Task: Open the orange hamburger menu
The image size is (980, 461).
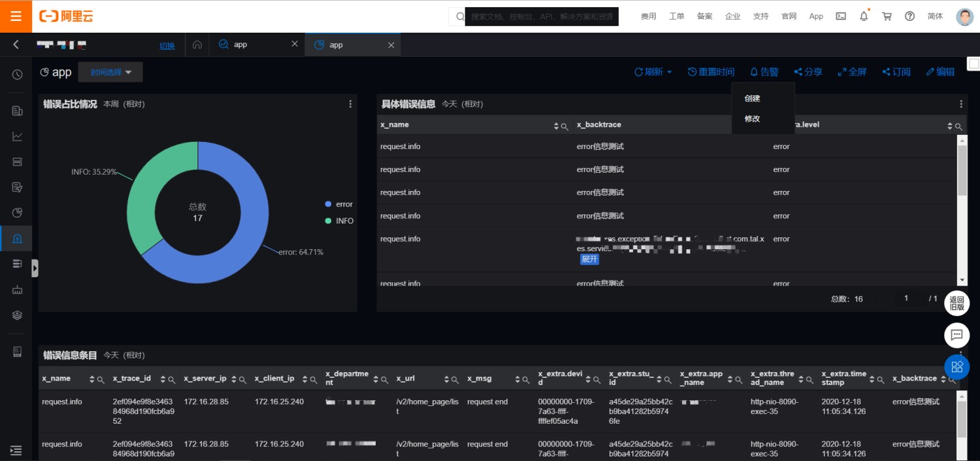Action: click(x=16, y=16)
